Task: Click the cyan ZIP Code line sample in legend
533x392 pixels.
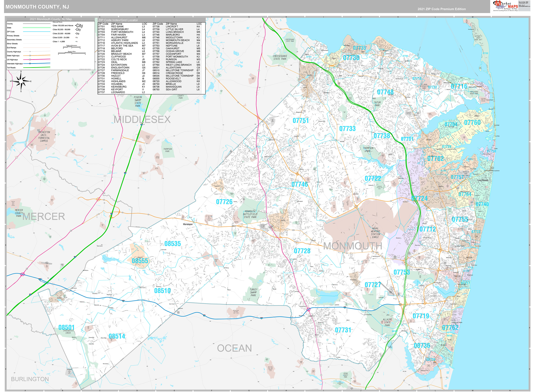Action: (x=37, y=32)
